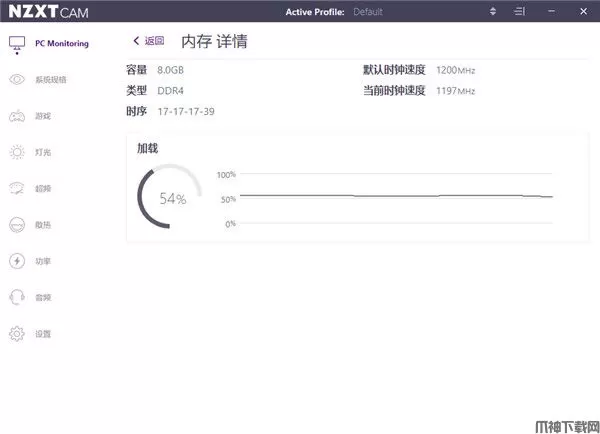Click the back chevron arrow icon
Image resolution: width=600 pixels, height=434 pixels.
point(136,41)
